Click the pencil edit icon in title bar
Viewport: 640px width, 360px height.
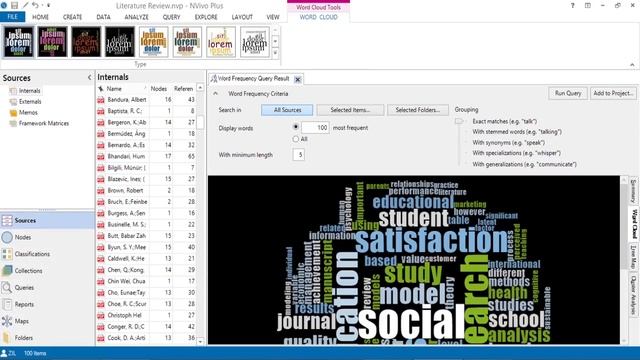25,5
